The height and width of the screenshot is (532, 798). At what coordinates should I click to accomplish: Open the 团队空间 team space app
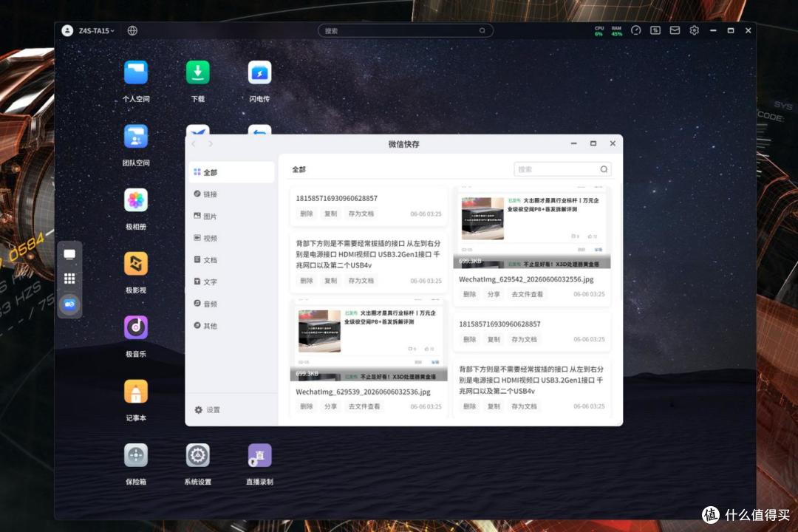coord(136,137)
